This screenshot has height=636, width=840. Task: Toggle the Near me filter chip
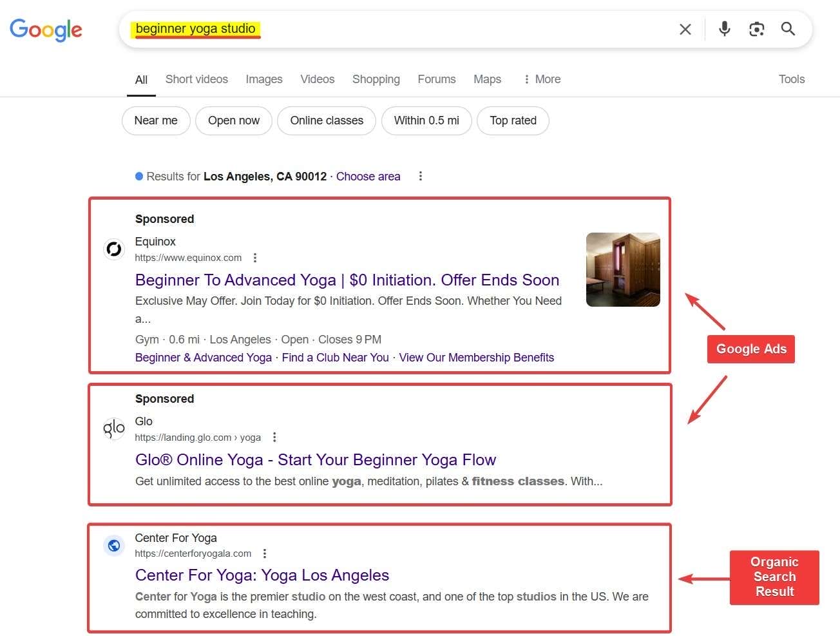[155, 120]
